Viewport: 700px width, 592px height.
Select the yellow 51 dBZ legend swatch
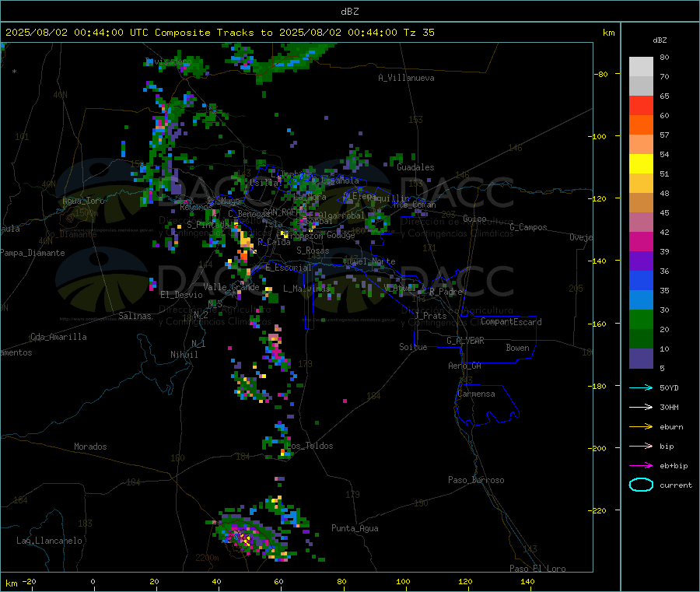(x=641, y=164)
